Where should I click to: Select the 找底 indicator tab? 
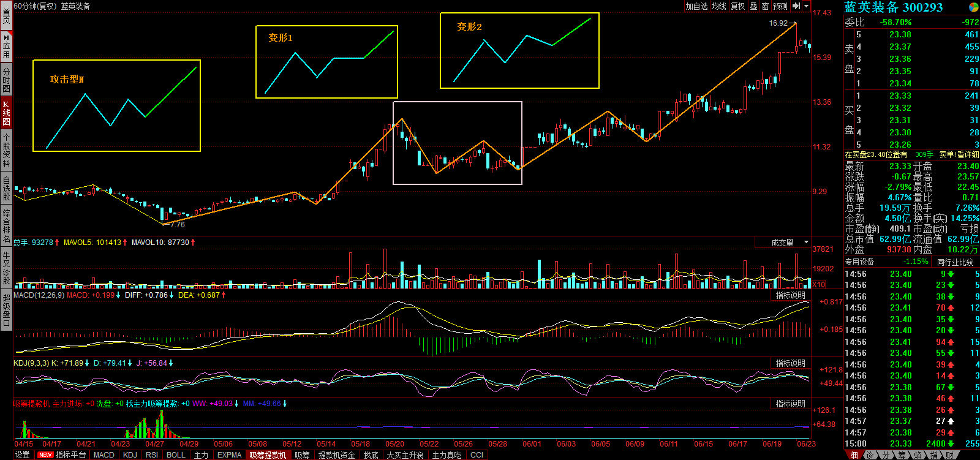[371, 454]
